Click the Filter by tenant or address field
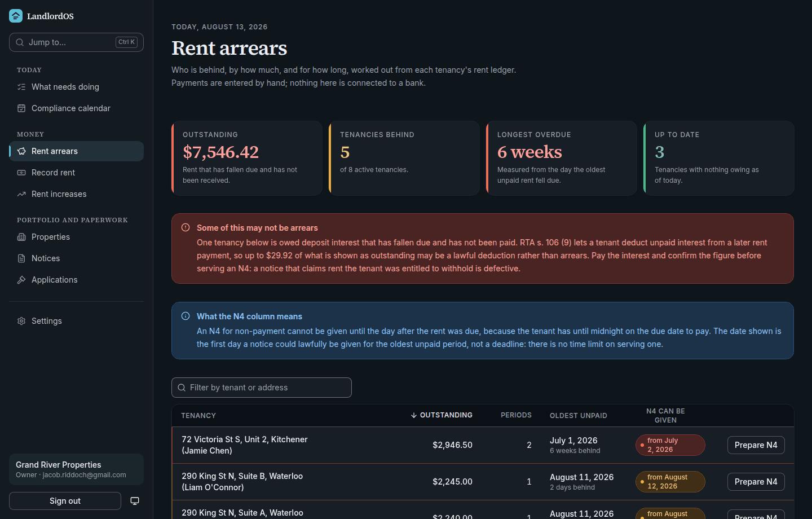 pos(262,388)
